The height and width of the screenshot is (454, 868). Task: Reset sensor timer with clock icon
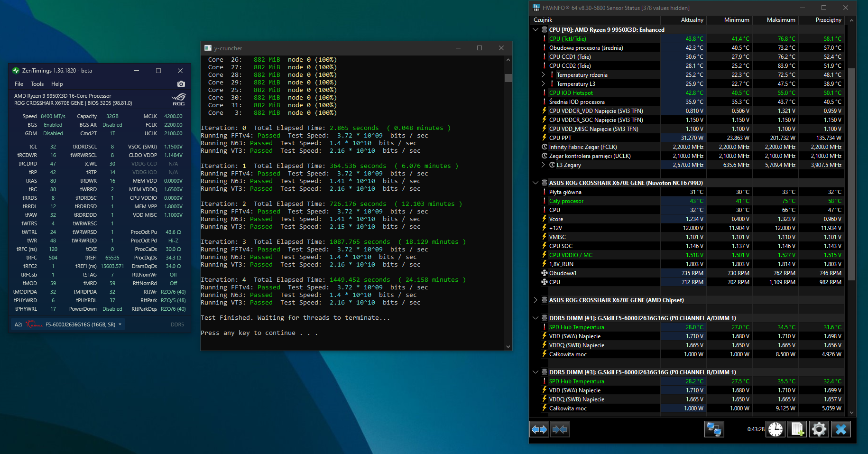click(776, 429)
